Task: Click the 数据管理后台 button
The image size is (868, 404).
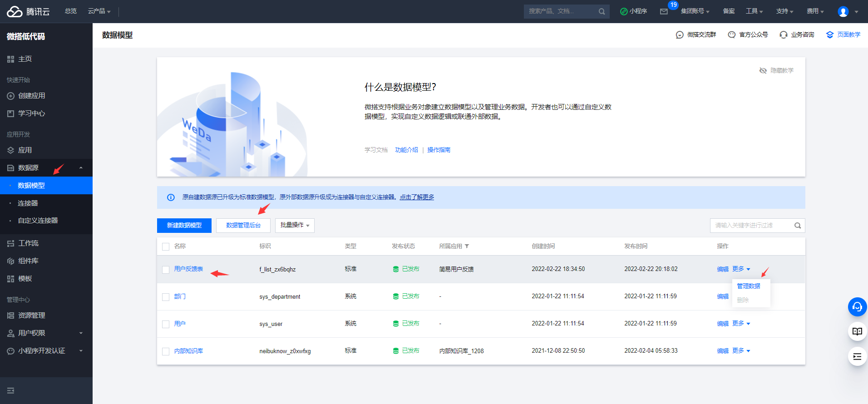Action: coord(243,226)
